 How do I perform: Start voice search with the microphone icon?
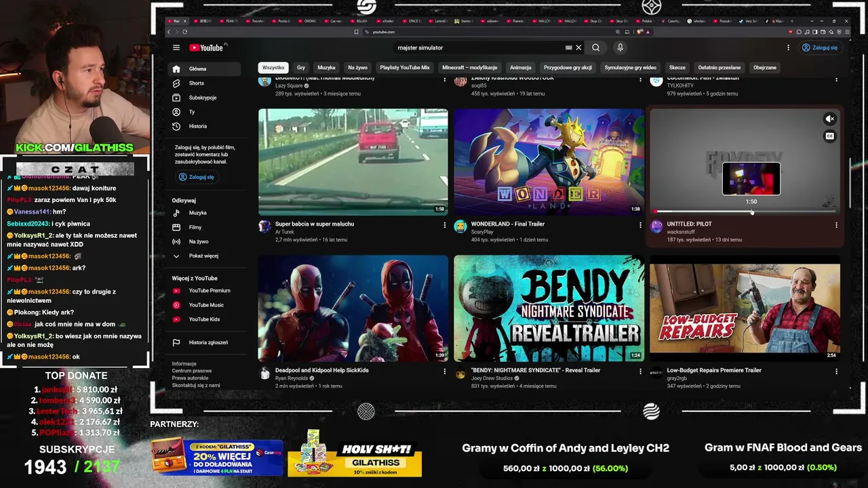620,47
